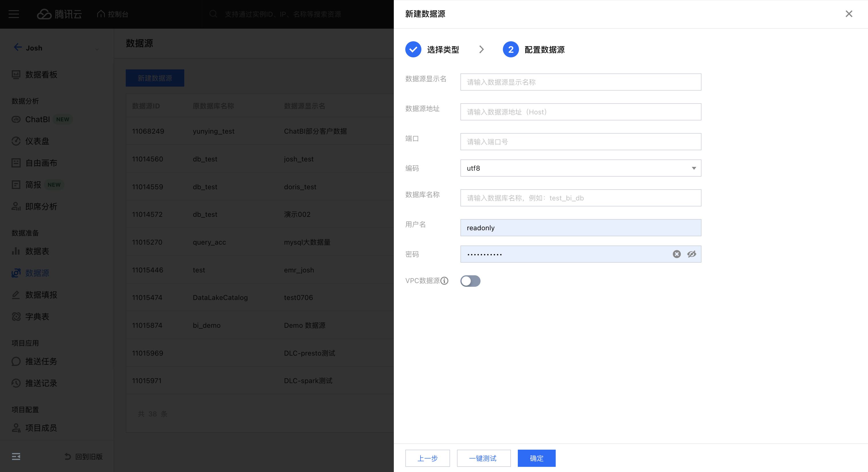This screenshot has width=868, height=472.
Task: Click the 端口 port input field
Action: pyautogui.click(x=580, y=142)
